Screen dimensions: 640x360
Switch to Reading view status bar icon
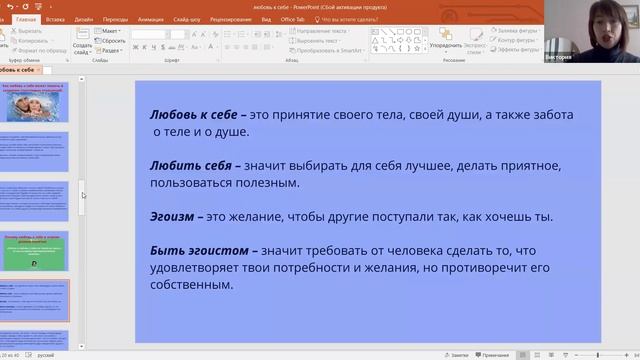point(551,355)
